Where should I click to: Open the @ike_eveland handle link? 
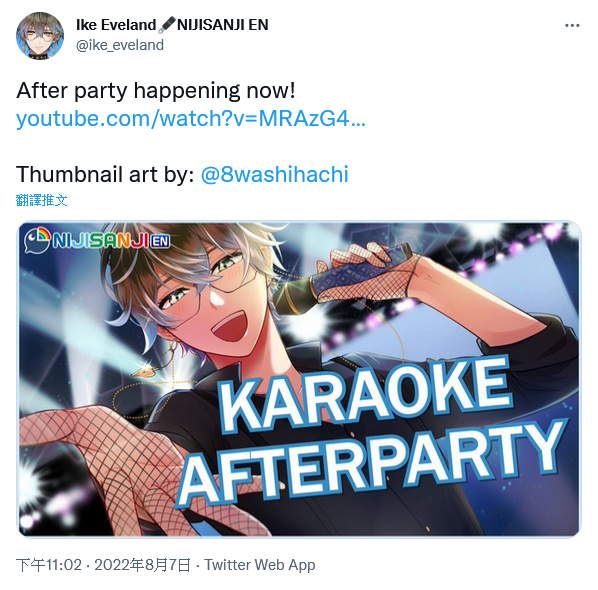(x=120, y=45)
